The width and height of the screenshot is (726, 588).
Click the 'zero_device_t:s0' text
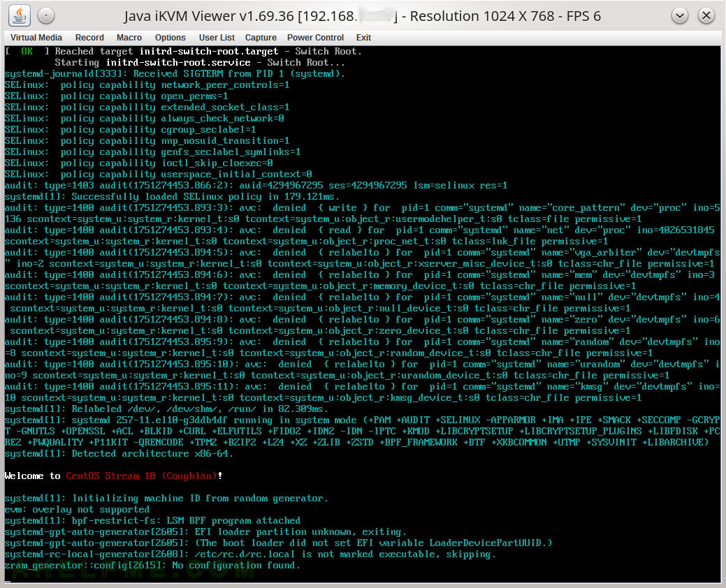point(423,331)
